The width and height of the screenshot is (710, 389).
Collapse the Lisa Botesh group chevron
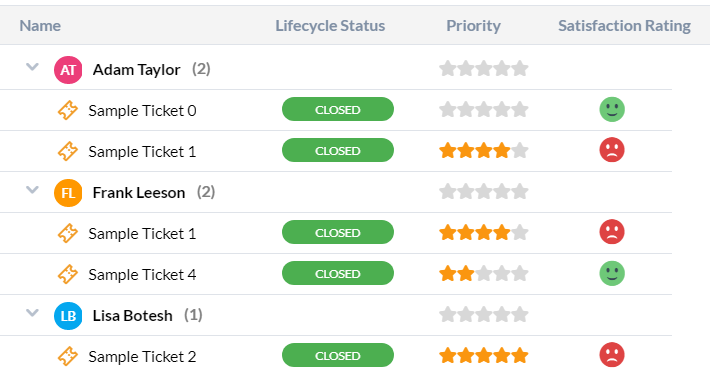(x=32, y=312)
